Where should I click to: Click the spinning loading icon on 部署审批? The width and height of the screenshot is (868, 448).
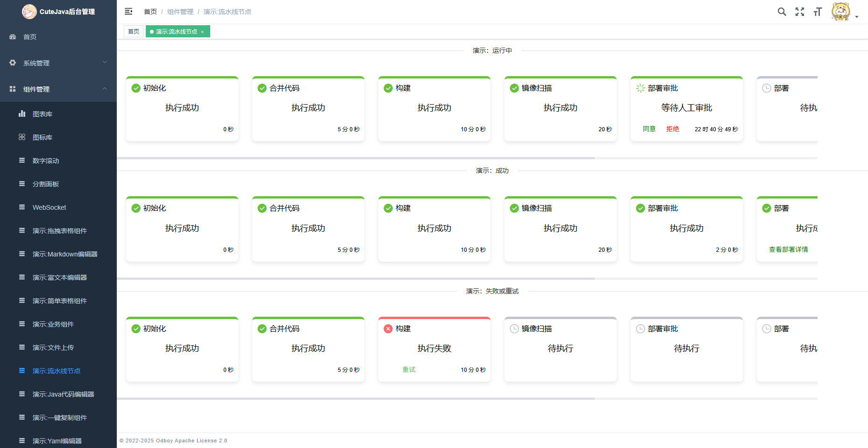pos(640,88)
